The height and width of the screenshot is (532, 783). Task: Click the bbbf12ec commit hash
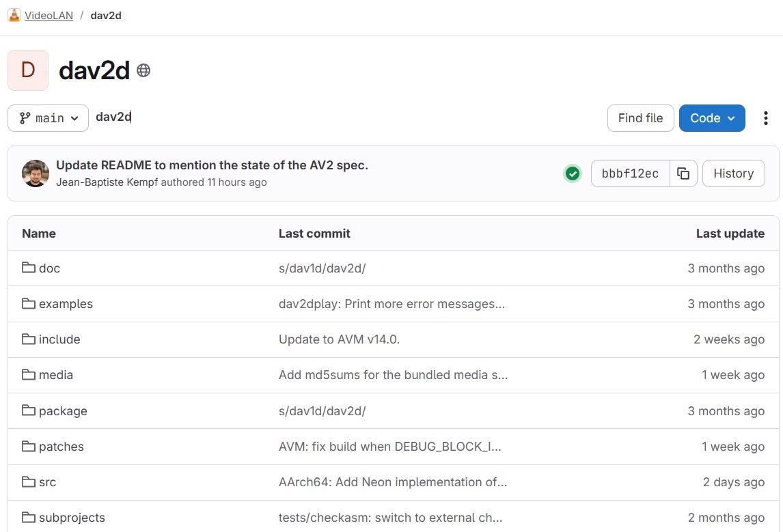point(630,173)
